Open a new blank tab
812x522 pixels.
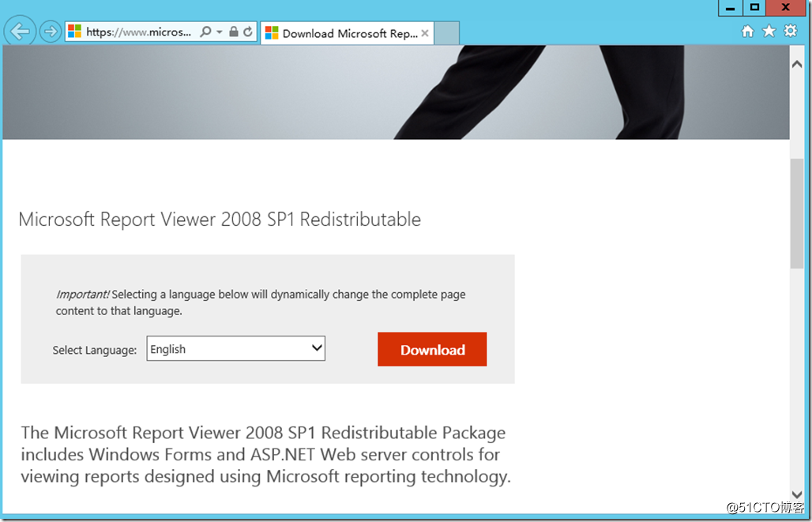coord(447,34)
